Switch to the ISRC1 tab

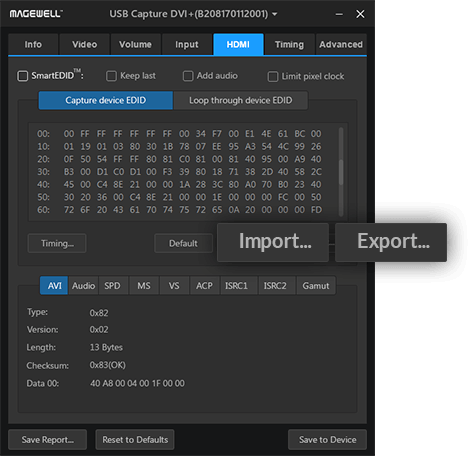pos(239,285)
